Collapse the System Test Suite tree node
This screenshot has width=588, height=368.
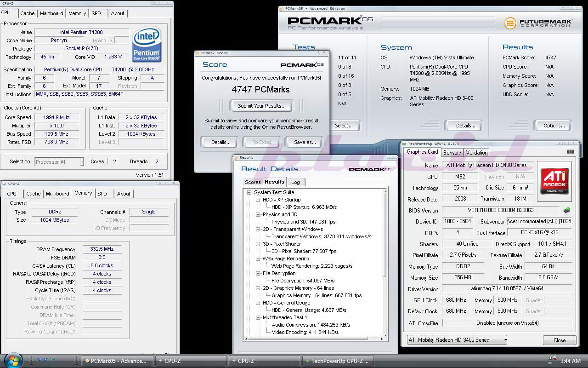coord(249,192)
